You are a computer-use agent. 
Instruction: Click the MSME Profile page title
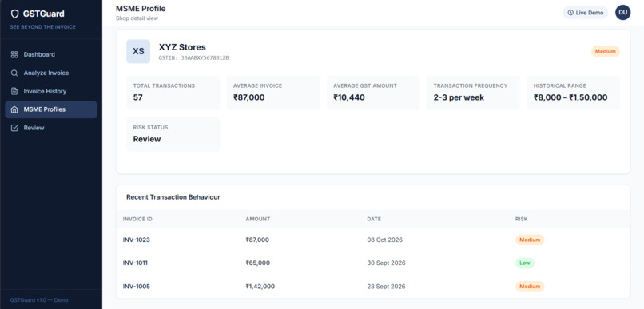141,9
